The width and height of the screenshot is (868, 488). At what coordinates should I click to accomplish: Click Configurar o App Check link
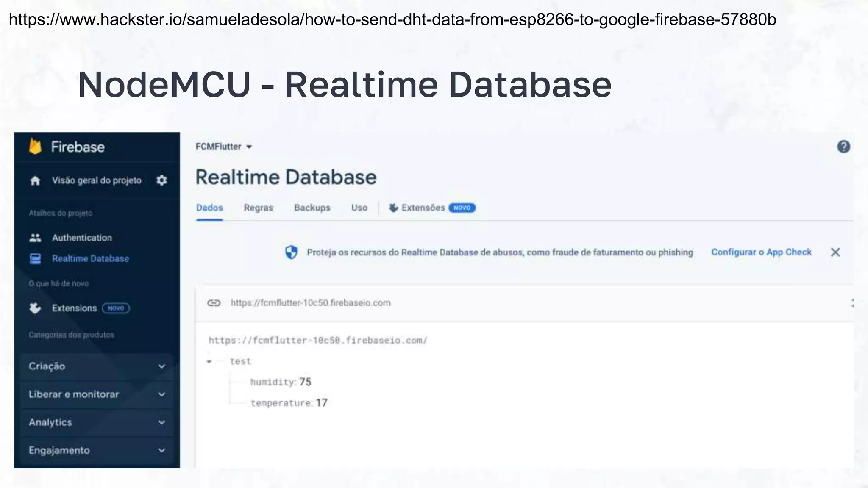[x=761, y=252]
